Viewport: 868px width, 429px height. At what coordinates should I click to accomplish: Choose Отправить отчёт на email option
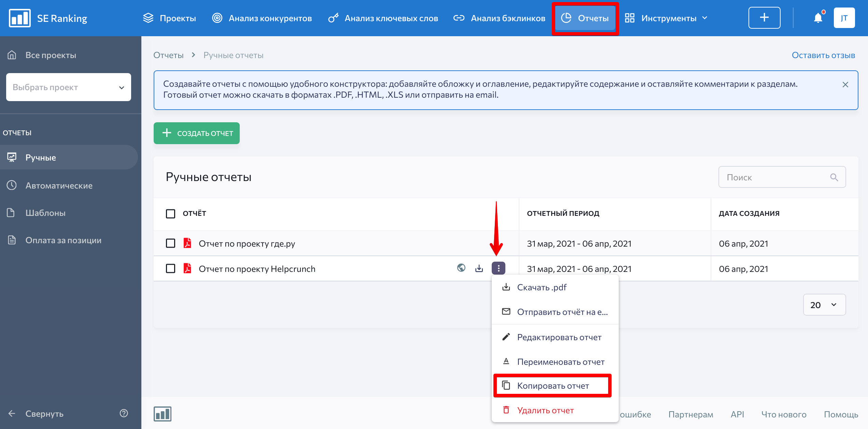[555, 312]
